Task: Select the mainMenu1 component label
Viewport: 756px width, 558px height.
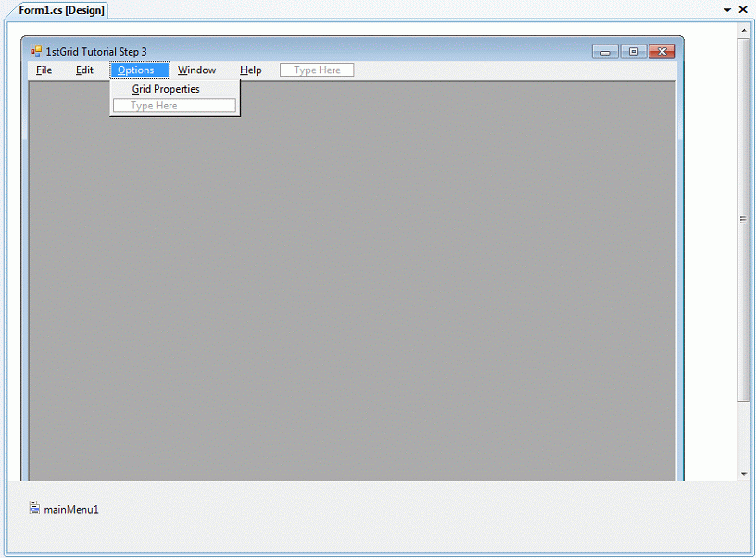Action: (x=71, y=509)
